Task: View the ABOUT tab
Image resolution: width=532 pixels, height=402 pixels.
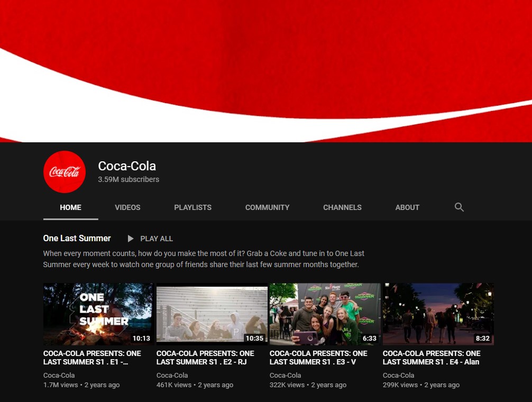Action: 407,207
